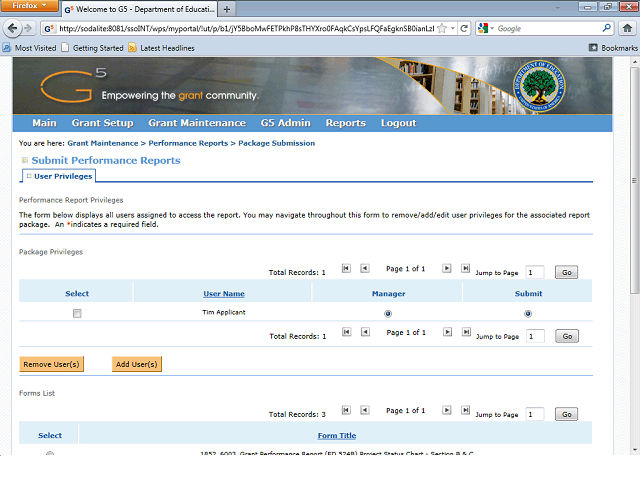Open the Reports menu

point(346,123)
